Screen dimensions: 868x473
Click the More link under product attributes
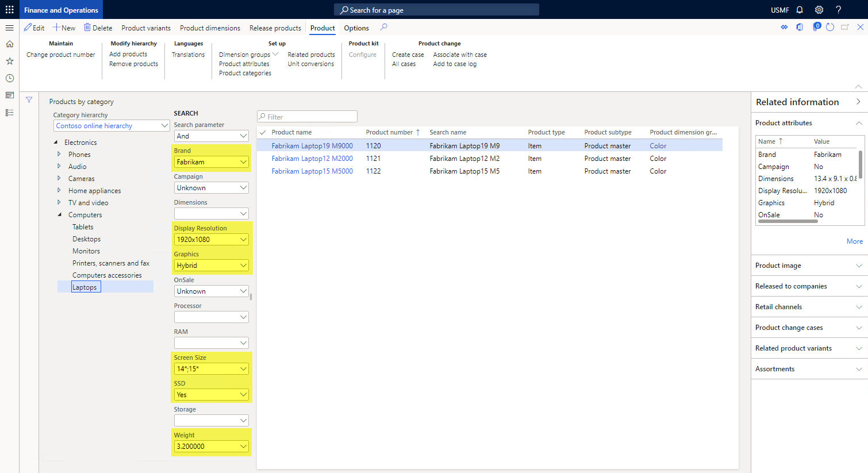coord(854,241)
